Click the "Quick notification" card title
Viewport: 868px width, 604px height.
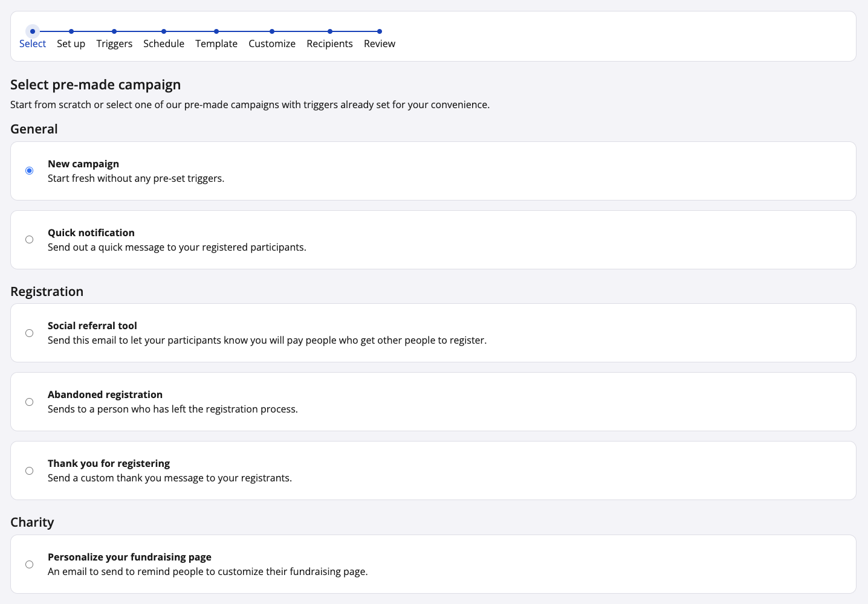91,233
